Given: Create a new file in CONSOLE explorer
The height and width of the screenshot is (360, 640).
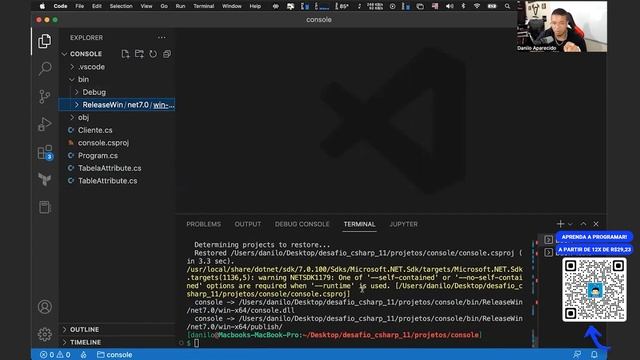Looking at the screenshot, I should tap(125, 54).
